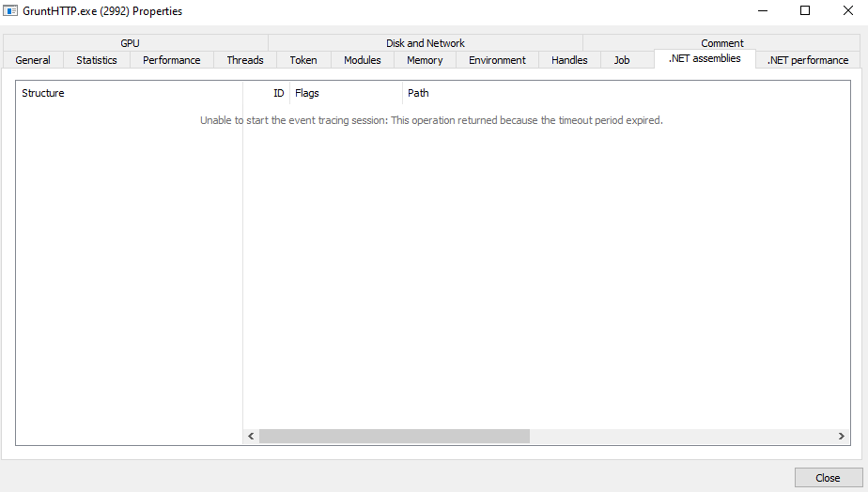Select the Comment tab

pyautogui.click(x=721, y=43)
